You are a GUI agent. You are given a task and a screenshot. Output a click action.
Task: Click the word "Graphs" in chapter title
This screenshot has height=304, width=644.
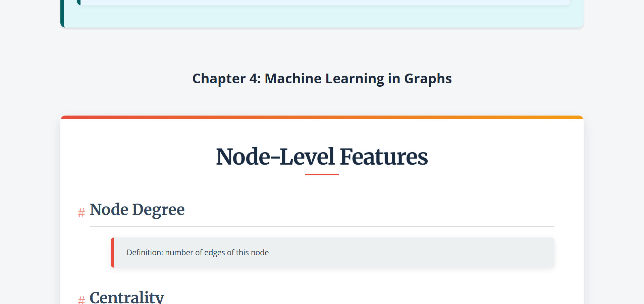pyautogui.click(x=428, y=79)
